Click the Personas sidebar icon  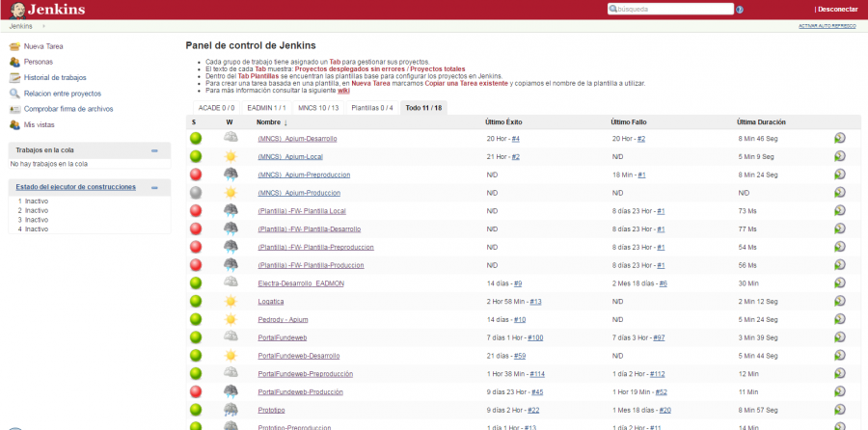tap(14, 62)
